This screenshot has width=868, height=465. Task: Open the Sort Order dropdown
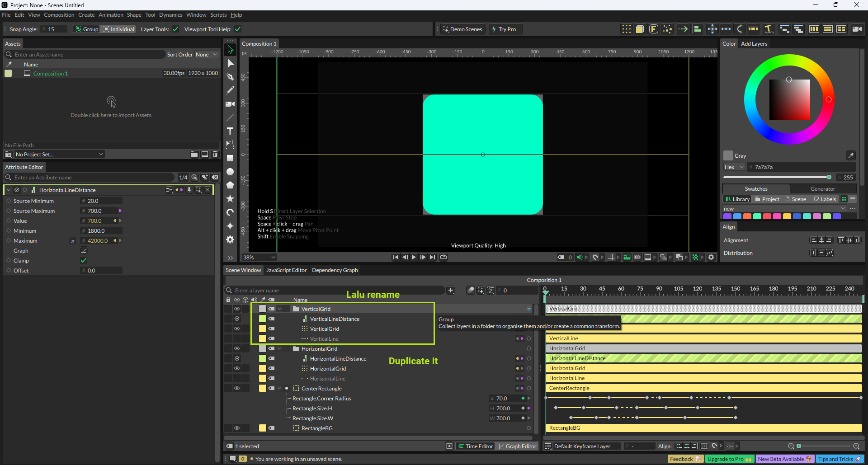pos(206,55)
